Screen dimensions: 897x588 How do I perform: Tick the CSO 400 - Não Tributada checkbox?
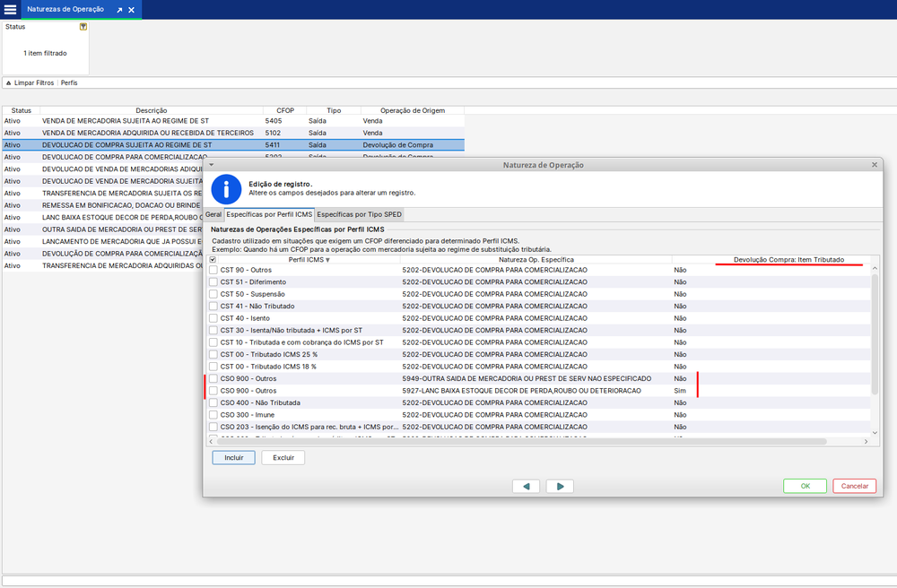click(x=213, y=403)
